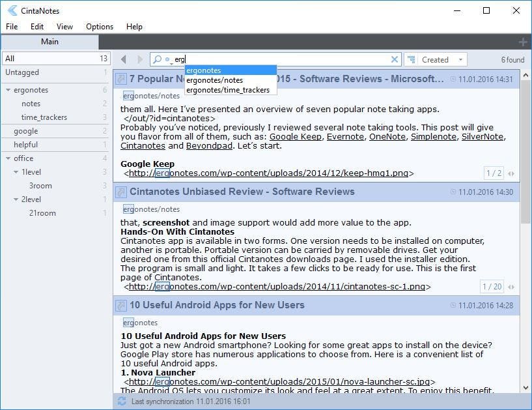532x410 pixels.
Task: Add a new section with plus icon
Action: (x=523, y=42)
